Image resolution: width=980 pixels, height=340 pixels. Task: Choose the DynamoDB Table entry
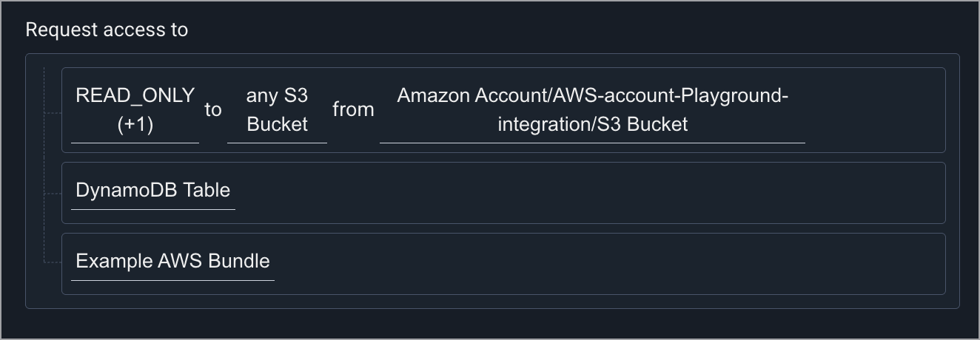coord(153,190)
